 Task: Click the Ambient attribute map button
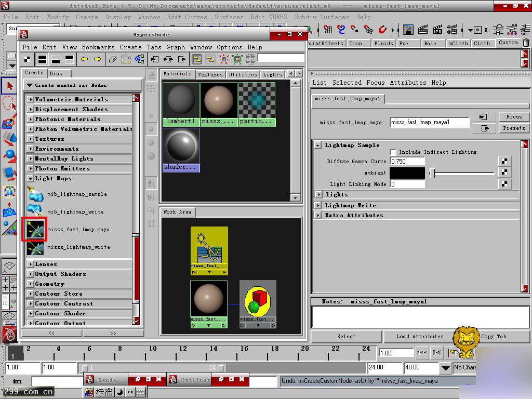[504, 172]
